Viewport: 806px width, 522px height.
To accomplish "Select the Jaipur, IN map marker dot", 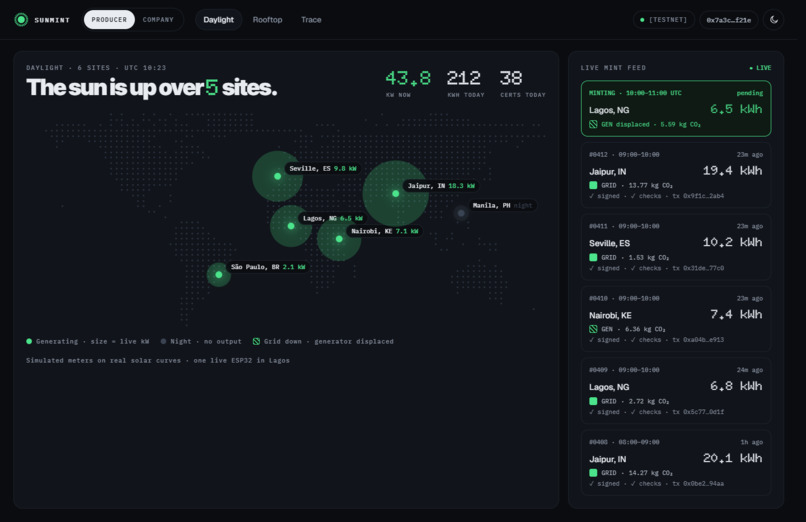I will click(x=395, y=194).
